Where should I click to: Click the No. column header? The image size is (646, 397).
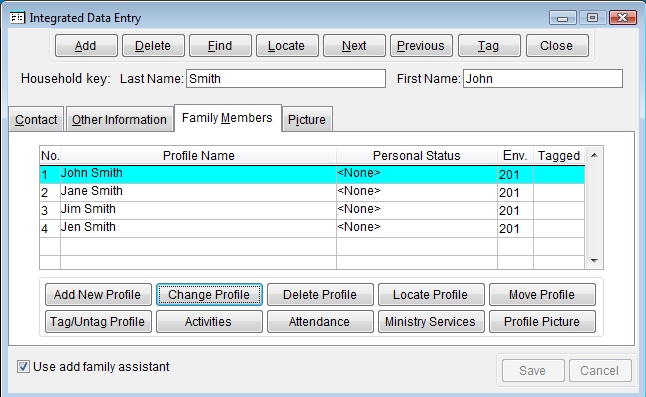click(x=50, y=156)
